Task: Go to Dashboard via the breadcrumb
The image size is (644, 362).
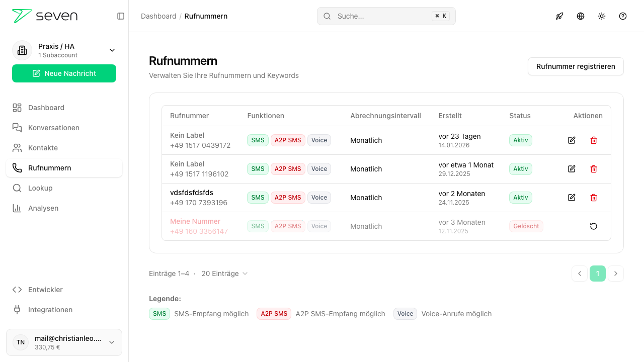Action: tap(158, 16)
